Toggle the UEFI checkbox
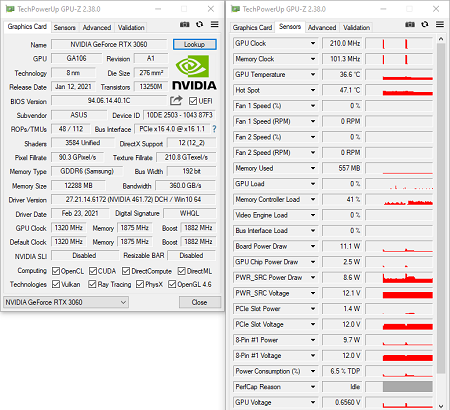Viewport: 450px width, 410px height. pos(193,101)
